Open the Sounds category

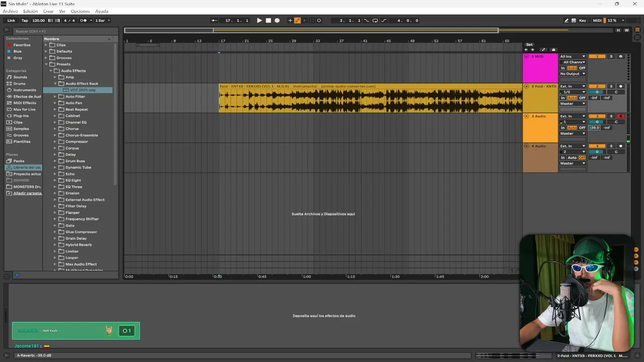point(20,77)
